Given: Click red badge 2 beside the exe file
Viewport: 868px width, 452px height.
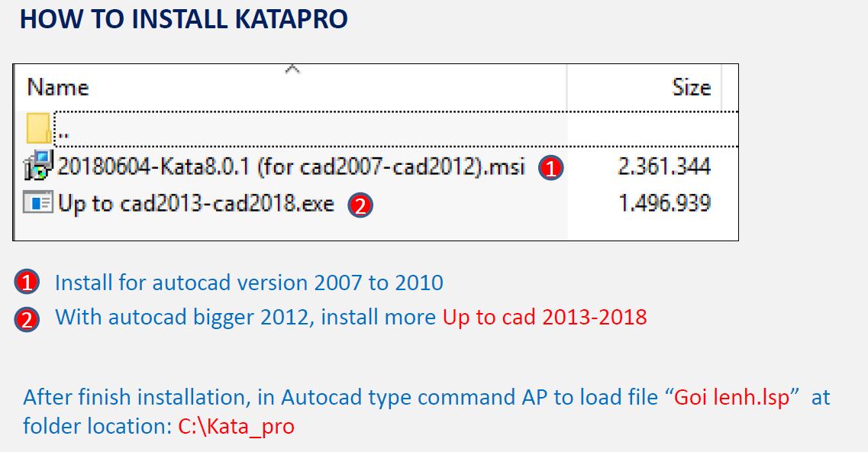Looking at the screenshot, I should pos(360,205).
